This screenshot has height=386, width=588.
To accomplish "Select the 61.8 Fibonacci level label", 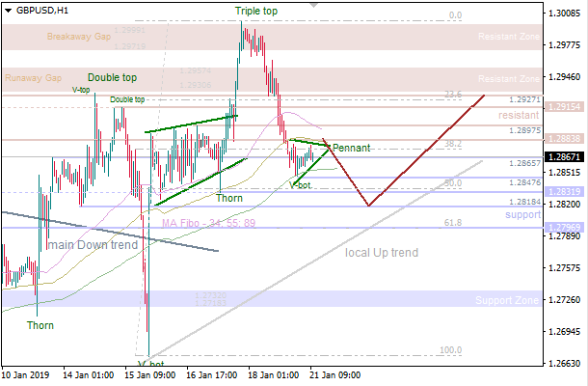I will [452, 223].
